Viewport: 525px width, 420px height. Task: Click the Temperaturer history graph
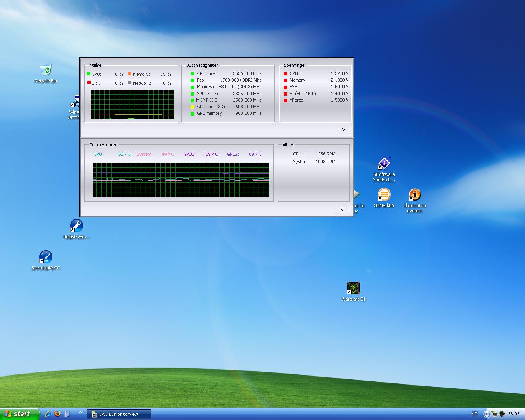[181, 180]
